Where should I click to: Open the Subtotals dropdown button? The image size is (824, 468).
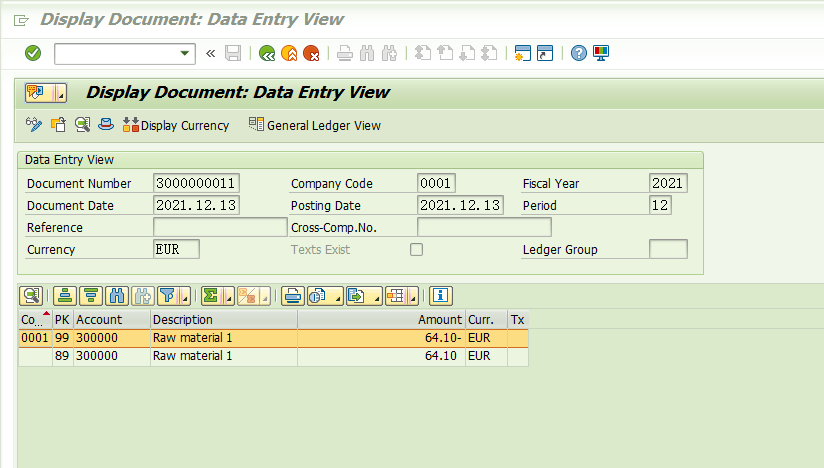pos(253,296)
